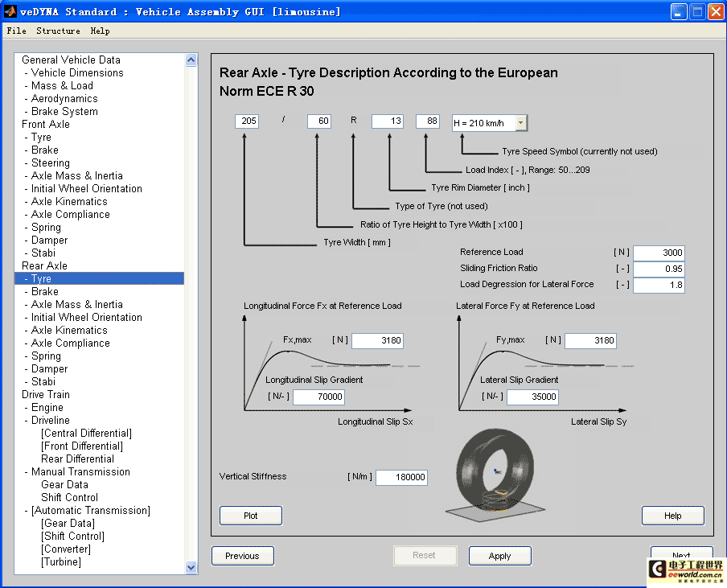Select Shift Control under Manual Transmission
This screenshot has height=588, width=727.
69,498
